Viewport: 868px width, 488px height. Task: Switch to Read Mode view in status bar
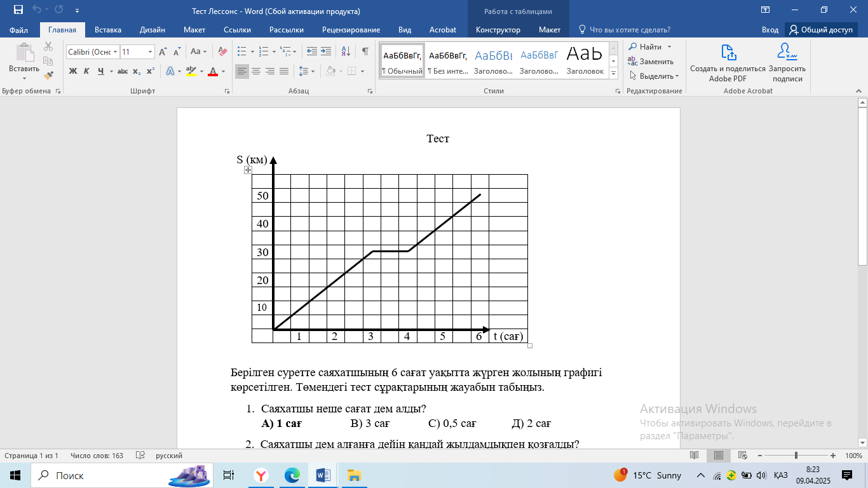click(695, 456)
